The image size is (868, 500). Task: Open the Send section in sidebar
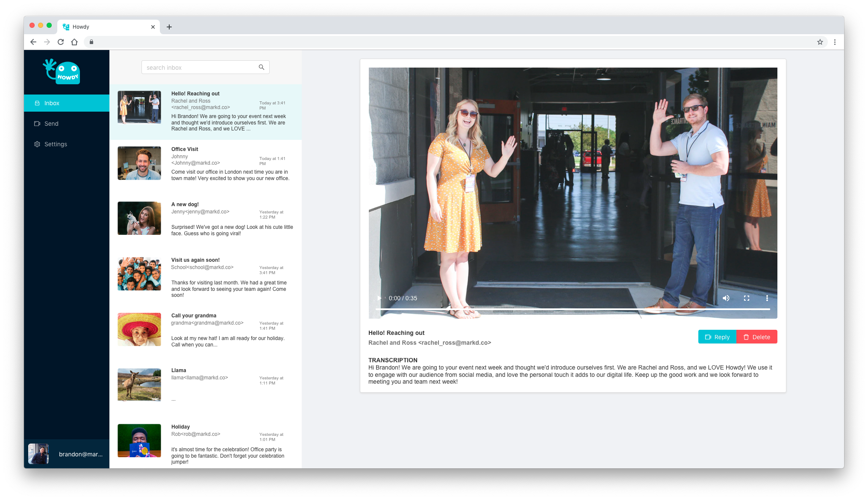coord(51,124)
